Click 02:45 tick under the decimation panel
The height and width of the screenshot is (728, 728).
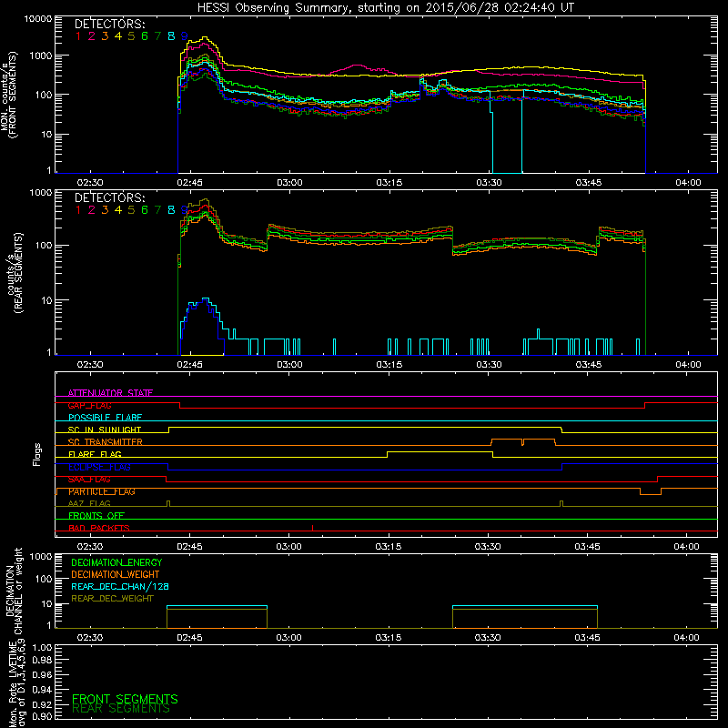[189, 638]
